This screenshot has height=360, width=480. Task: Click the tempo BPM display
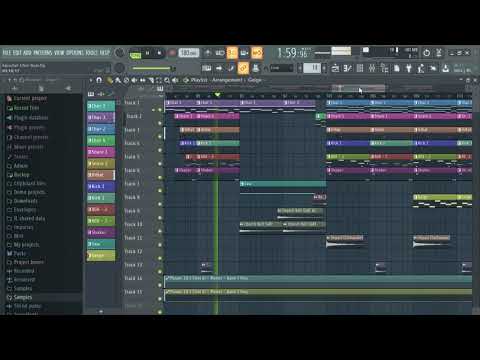[189, 53]
